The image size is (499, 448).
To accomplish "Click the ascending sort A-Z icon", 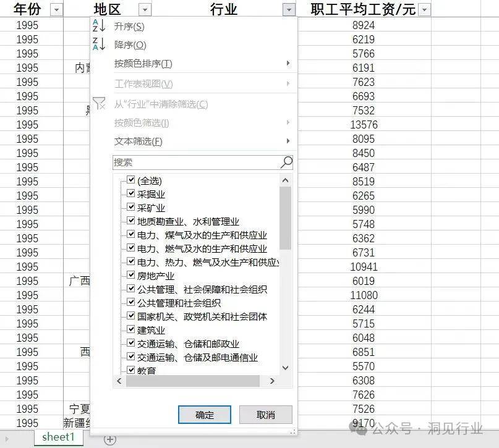I will click(x=99, y=26).
